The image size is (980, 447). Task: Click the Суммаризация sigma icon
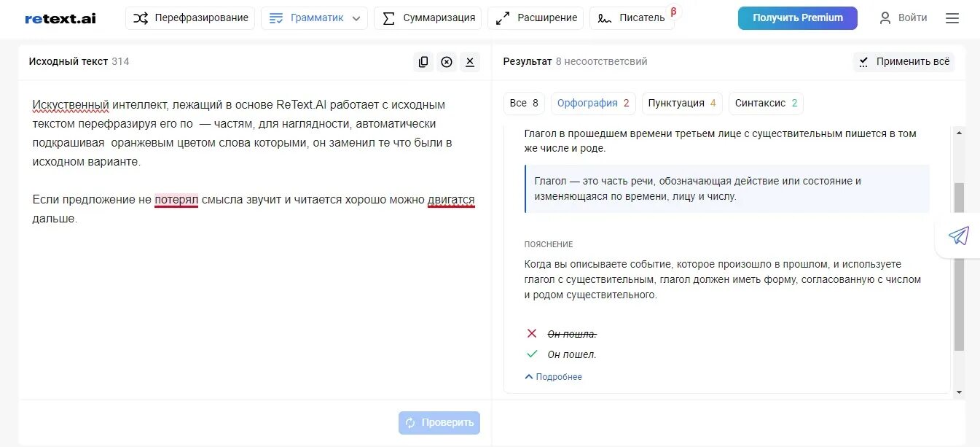[389, 18]
